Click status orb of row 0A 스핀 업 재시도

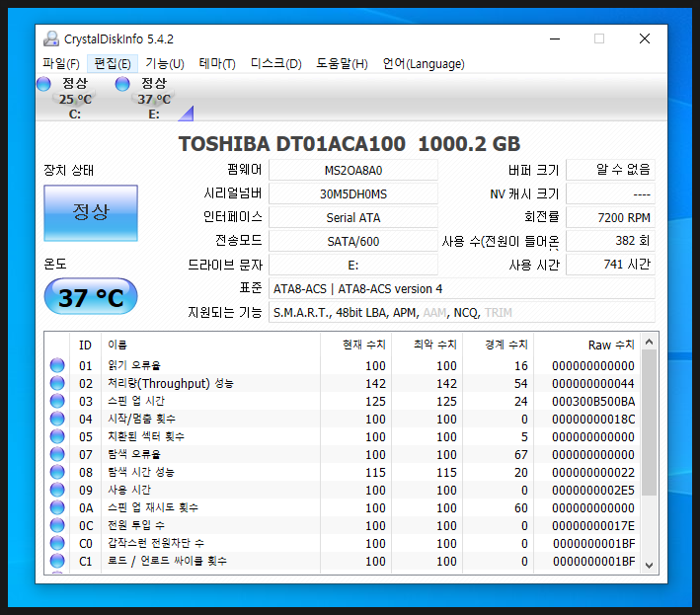(x=57, y=507)
